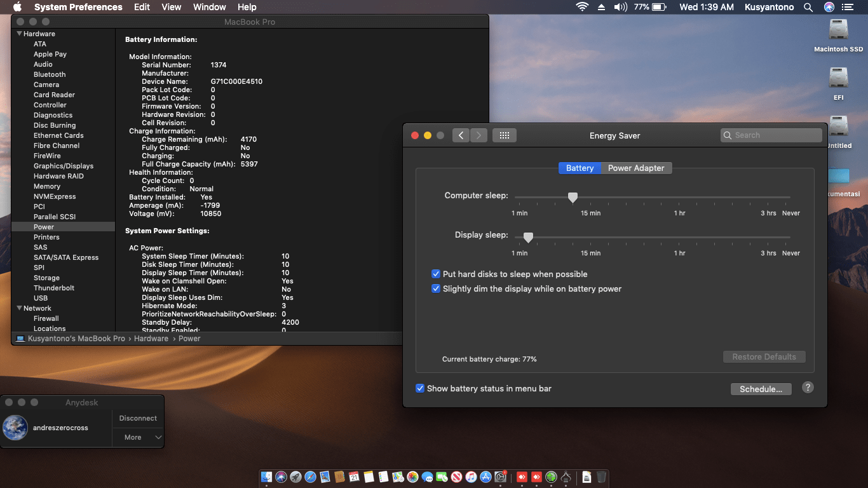868x488 pixels.
Task: Select Storage in the Hardware list
Action: 46,278
